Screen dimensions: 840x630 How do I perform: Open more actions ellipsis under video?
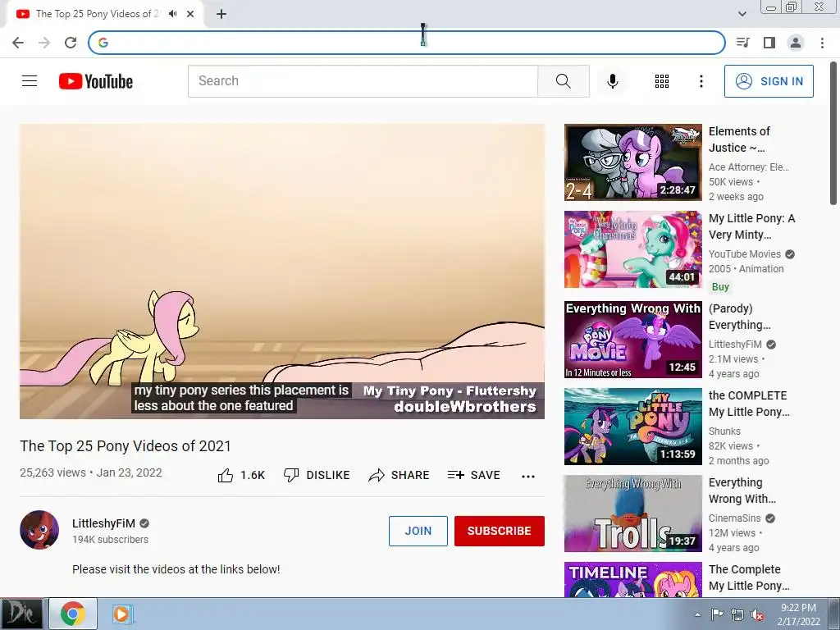pos(528,477)
